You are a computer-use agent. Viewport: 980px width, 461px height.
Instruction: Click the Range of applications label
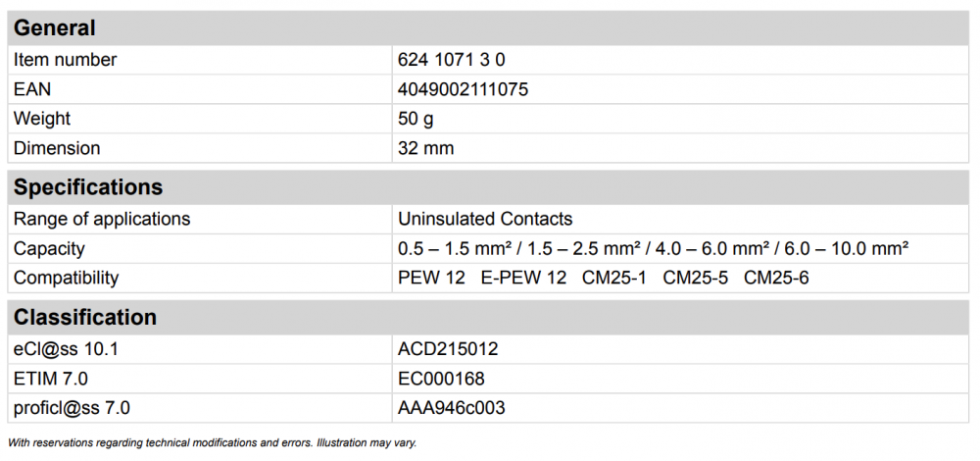102,219
